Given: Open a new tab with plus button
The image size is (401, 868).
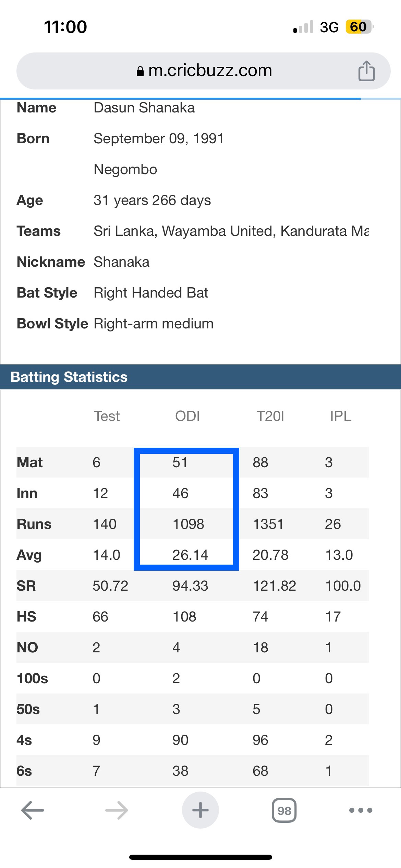Looking at the screenshot, I should pyautogui.click(x=200, y=810).
